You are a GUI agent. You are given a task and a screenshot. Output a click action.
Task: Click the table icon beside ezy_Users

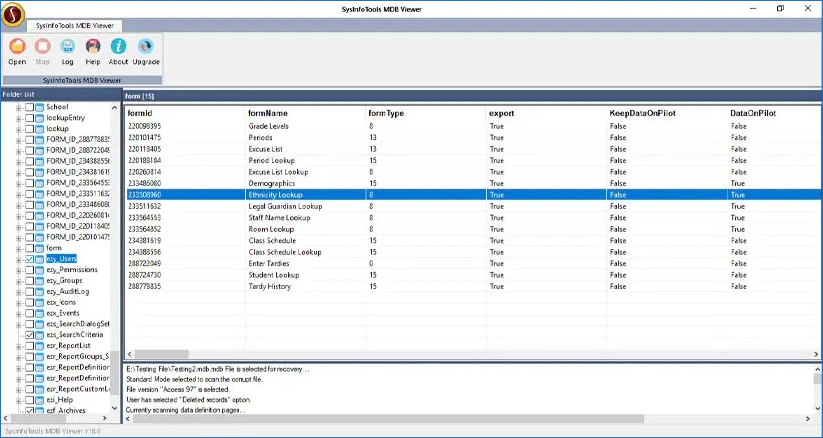pos(40,259)
